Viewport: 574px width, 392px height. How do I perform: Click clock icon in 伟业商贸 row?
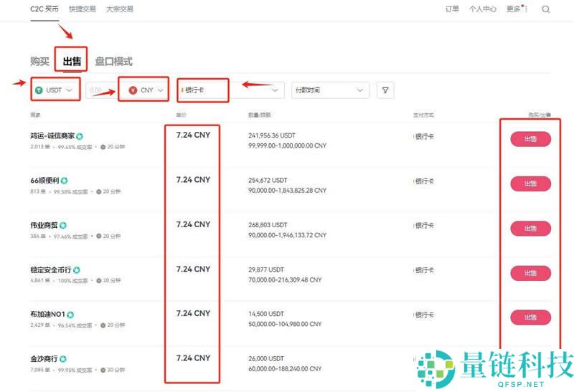(x=98, y=236)
